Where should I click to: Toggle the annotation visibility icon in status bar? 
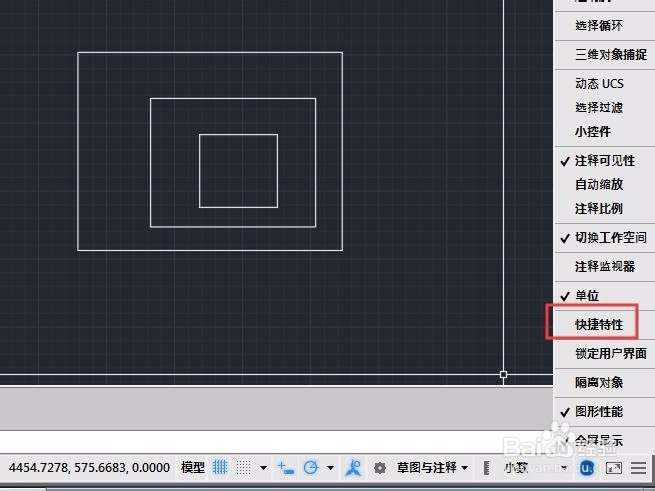point(353,467)
